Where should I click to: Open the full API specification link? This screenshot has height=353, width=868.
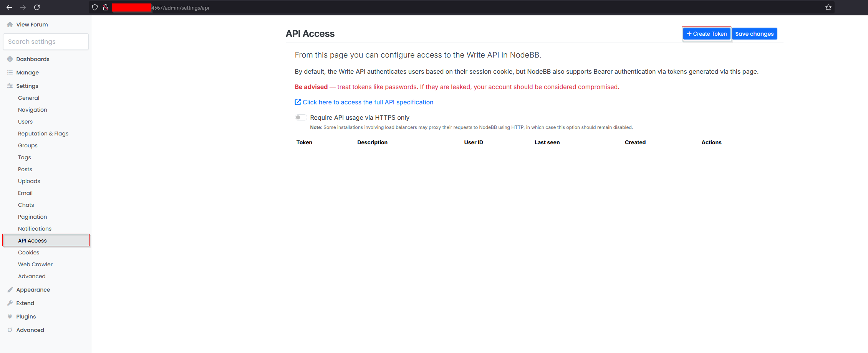click(368, 102)
